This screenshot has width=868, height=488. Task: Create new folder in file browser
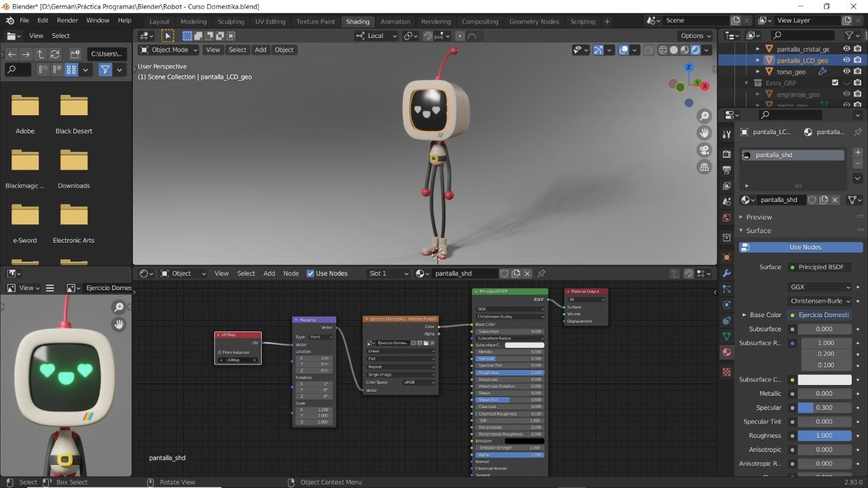pos(75,54)
